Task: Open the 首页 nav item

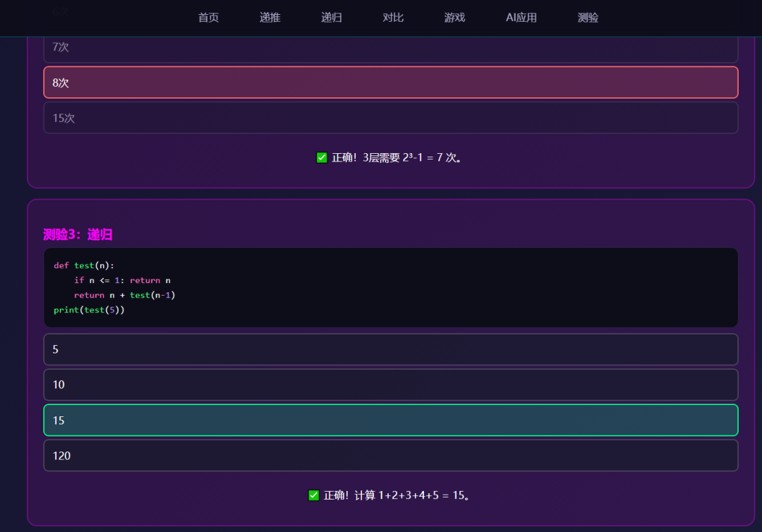Action: tap(208, 18)
